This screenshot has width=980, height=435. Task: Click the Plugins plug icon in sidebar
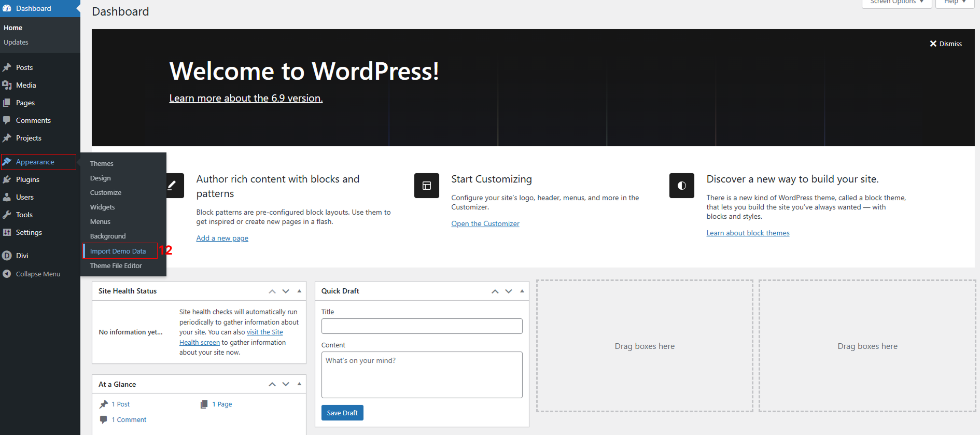click(7, 179)
